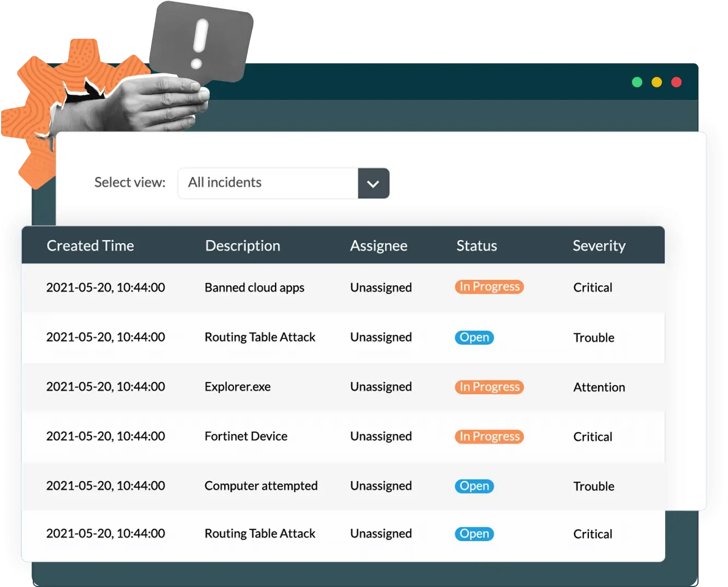Click Critical severity of Banned cloud apps

pyautogui.click(x=593, y=287)
